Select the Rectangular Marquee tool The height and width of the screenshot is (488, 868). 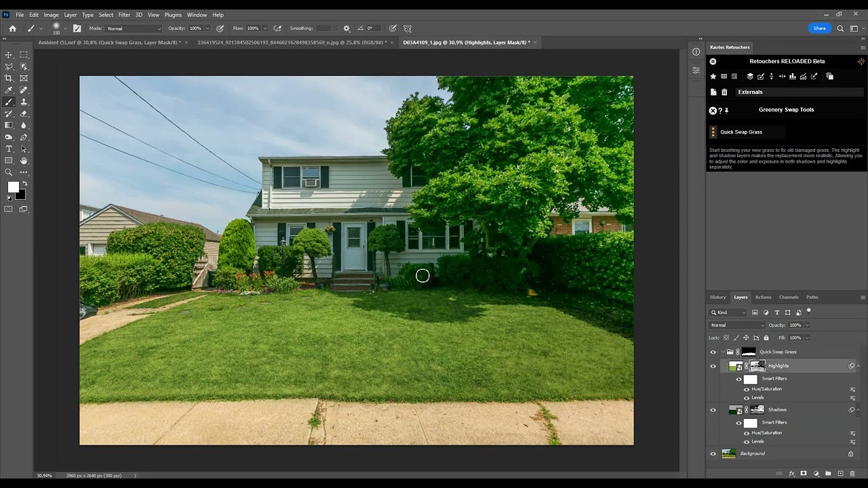tap(24, 55)
